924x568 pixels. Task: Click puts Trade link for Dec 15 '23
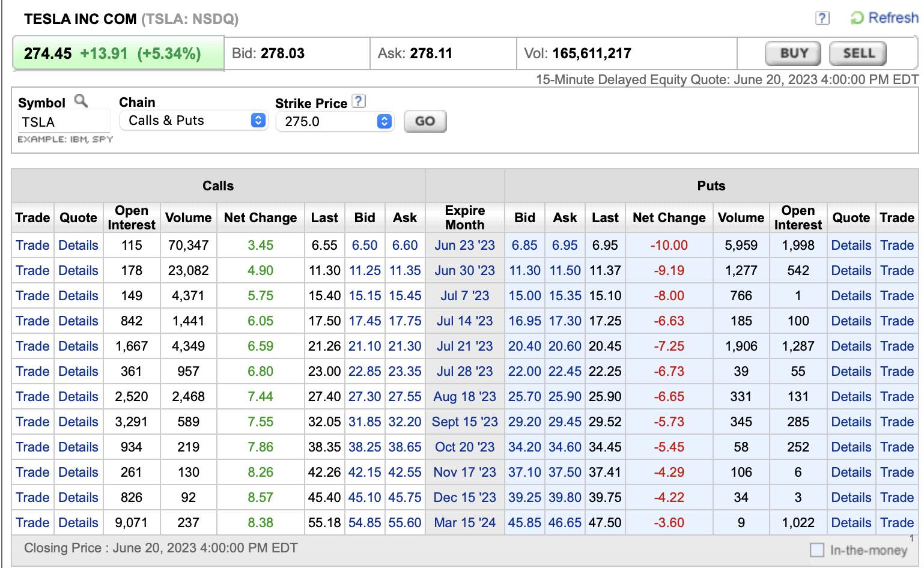(896, 498)
